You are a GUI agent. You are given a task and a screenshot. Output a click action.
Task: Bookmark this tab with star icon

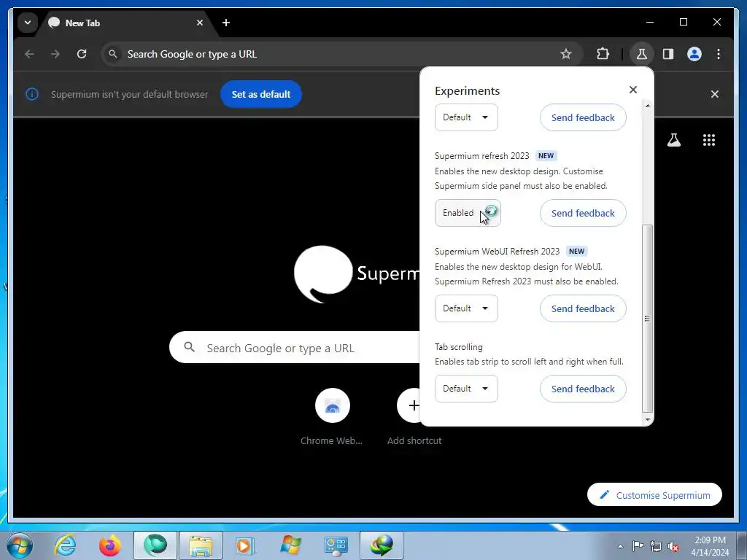[x=565, y=54]
